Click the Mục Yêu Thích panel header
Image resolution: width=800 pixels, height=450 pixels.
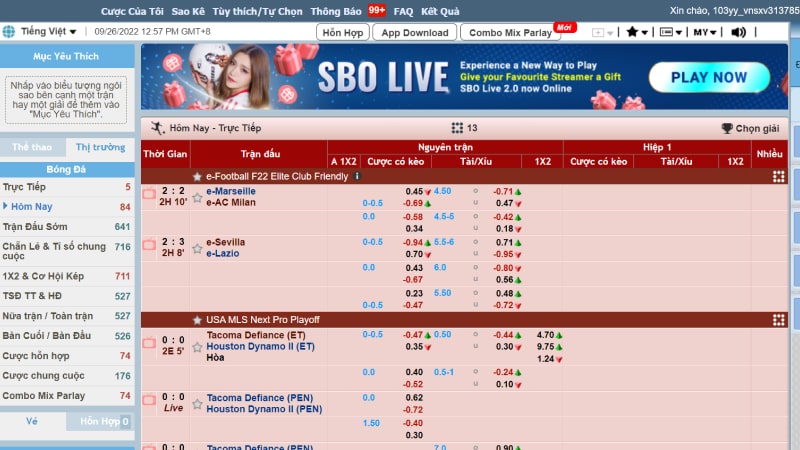(66, 56)
